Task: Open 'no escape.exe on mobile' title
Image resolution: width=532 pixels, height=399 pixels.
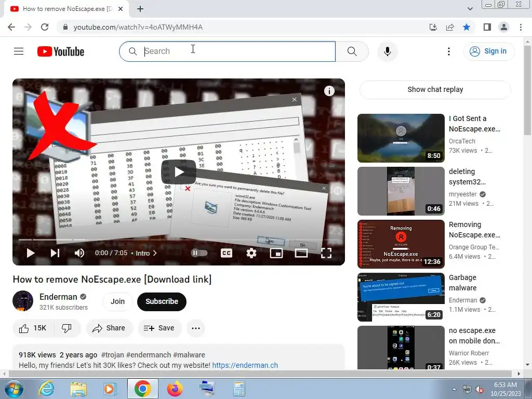Action: [x=474, y=336]
